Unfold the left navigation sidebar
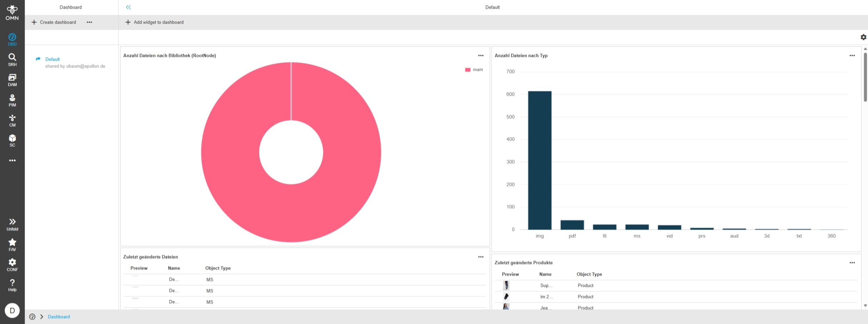 [x=12, y=224]
